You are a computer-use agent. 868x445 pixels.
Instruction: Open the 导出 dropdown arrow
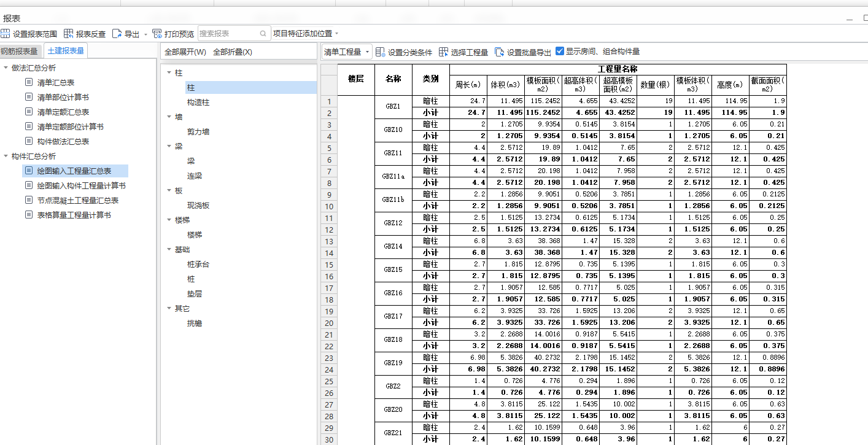tap(145, 34)
